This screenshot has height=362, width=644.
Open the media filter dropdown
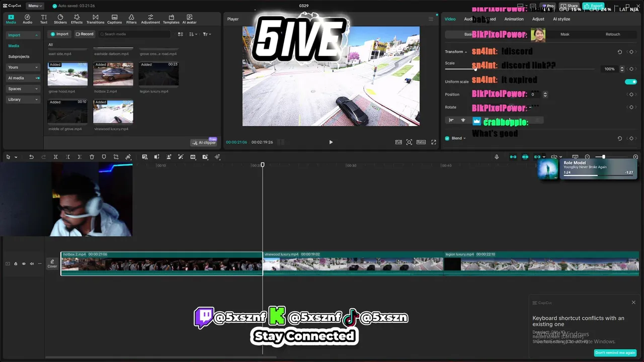point(207,34)
